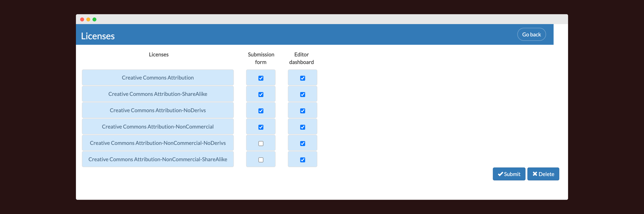
Task: Toggle Editor dashboard for Attribution-ShareAlike
Action: pos(303,94)
